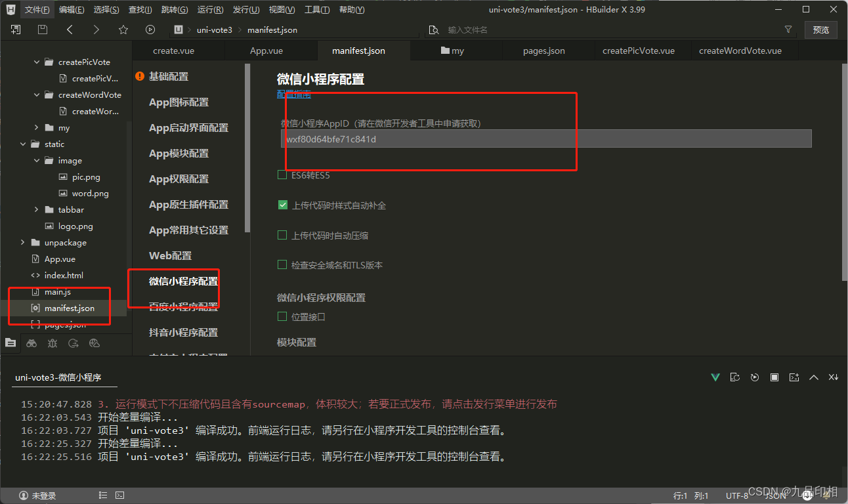The height and width of the screenshot is (504, 848).
Task: Collapse the static folder
Action: click(23, 144)
